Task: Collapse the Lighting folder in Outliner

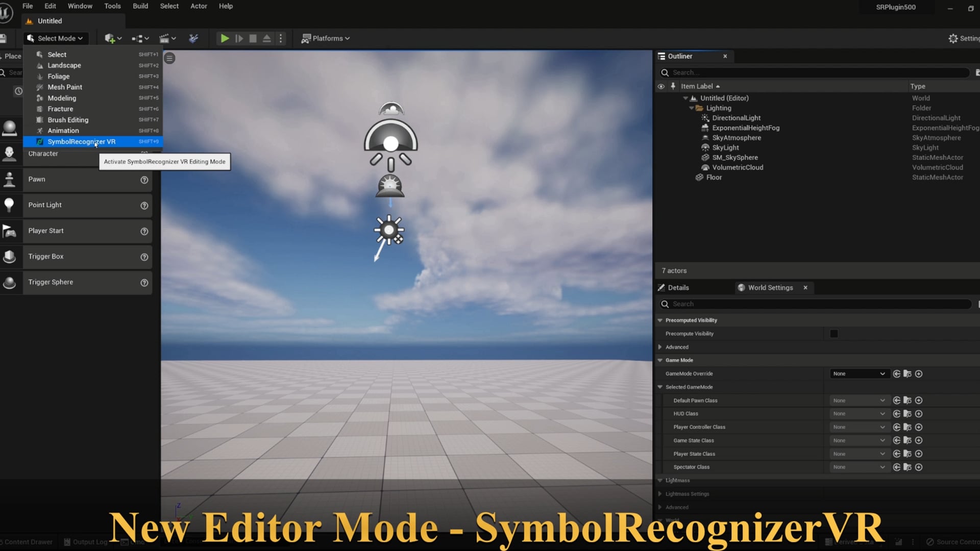Action: point(692,108)
